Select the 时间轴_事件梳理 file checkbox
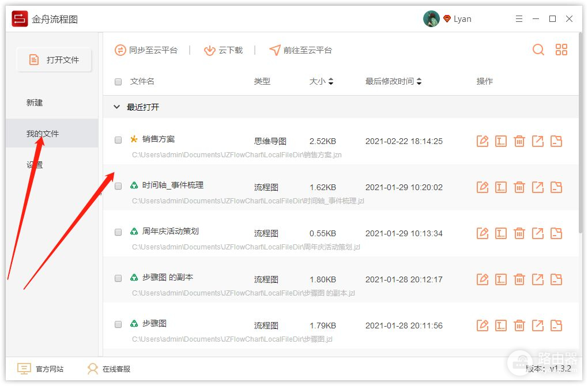The image size is (588, 386). click(x=118, y=186)
